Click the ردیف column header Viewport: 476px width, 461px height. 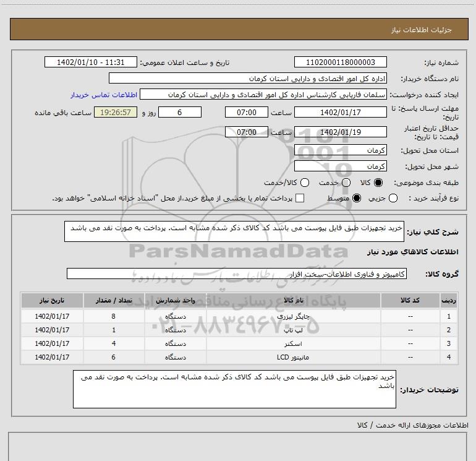coord(449,301)
